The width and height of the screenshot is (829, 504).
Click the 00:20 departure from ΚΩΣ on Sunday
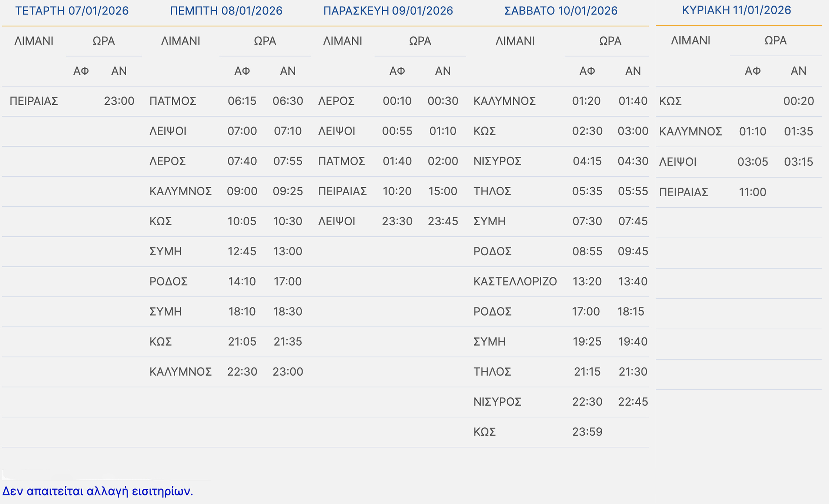[798, 101]
